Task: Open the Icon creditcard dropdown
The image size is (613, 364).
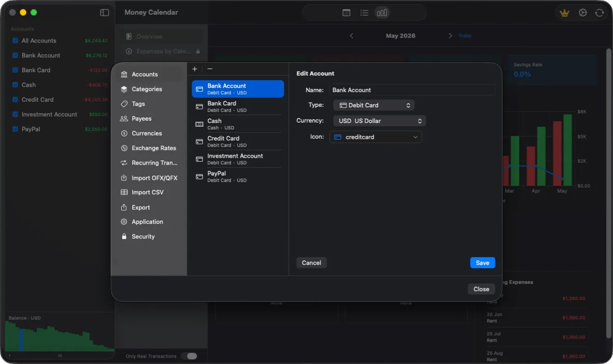Action: [376, 137]
